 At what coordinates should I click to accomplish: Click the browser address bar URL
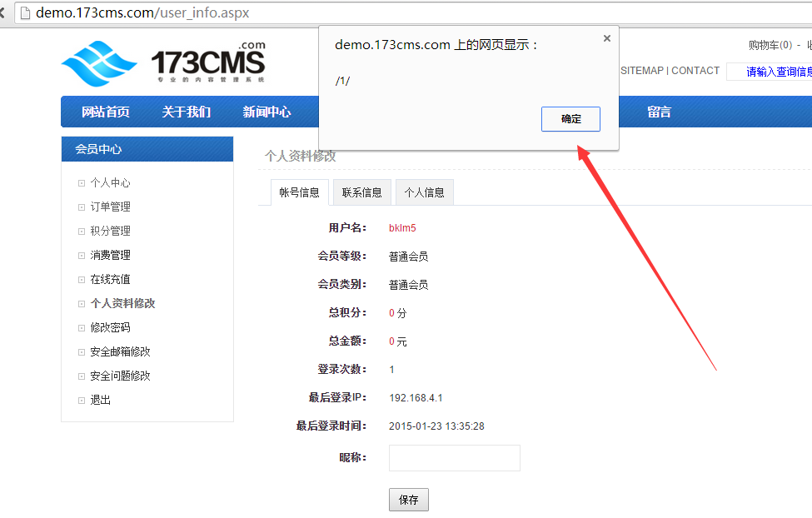[142, 12]
